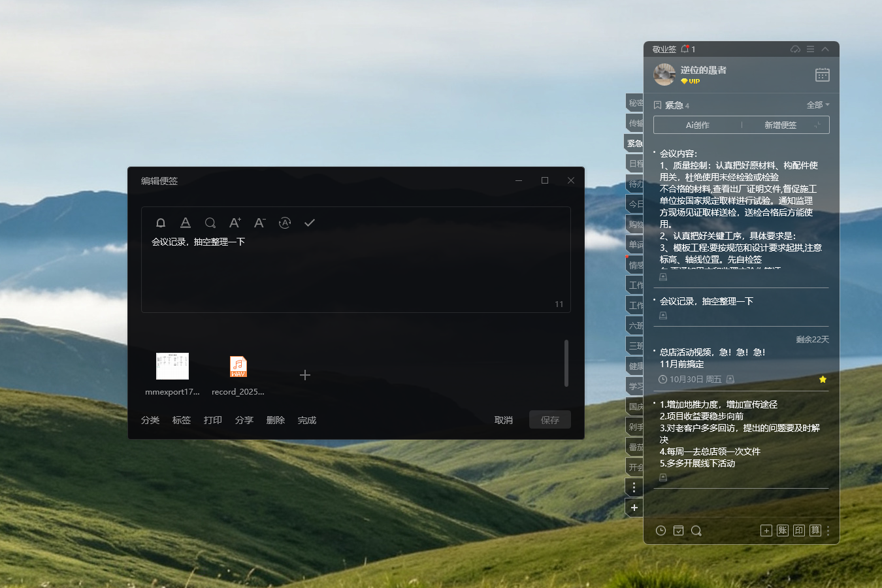Click 分享 in the editor footer

click(x=244, y=420)
